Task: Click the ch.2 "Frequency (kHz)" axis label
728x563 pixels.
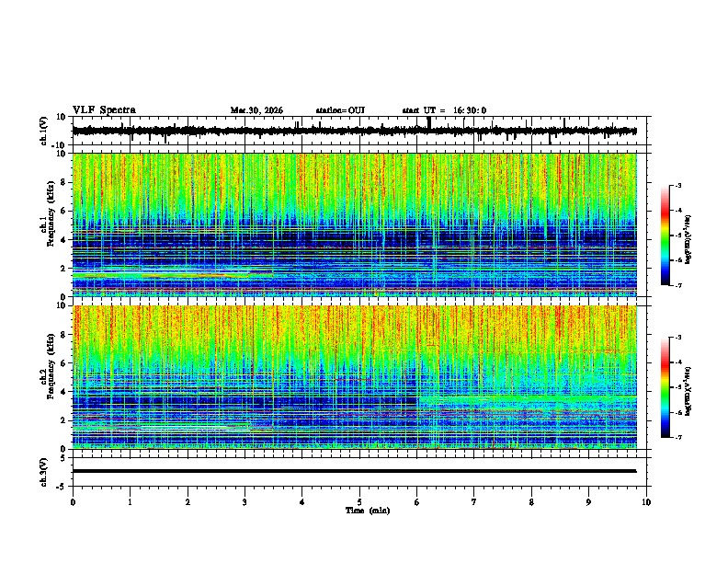Action: tap(51, 368)
